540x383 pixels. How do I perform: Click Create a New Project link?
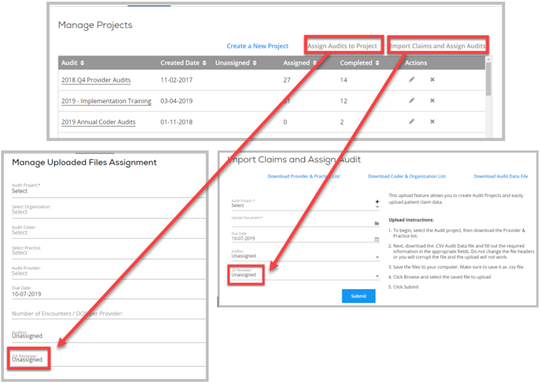point(258,46)
